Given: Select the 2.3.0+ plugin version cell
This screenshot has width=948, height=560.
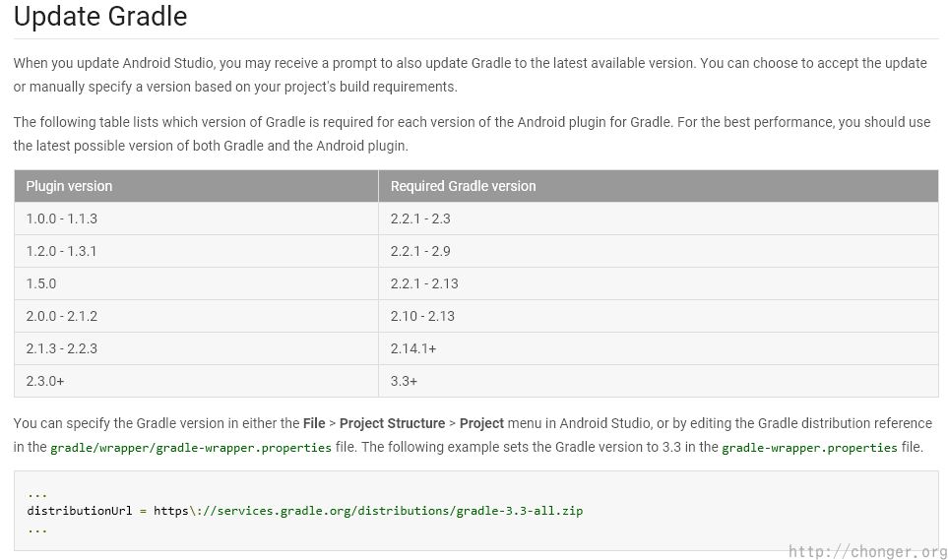Looking at the screenshot, I should pos(45,381).
